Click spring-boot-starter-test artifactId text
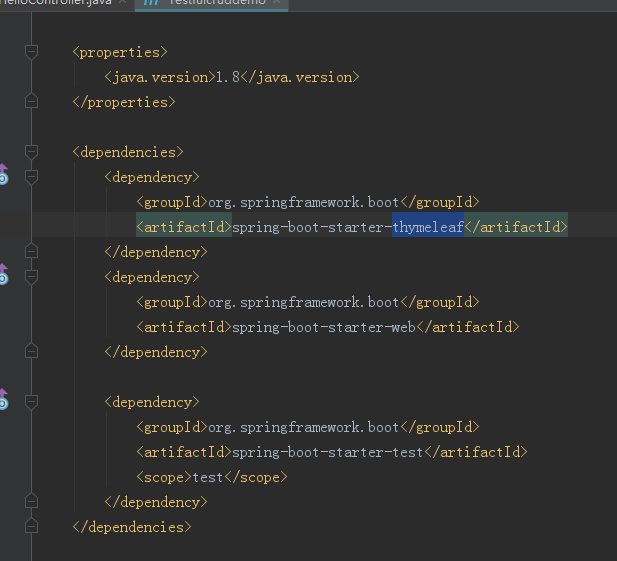 pos(327,452)
